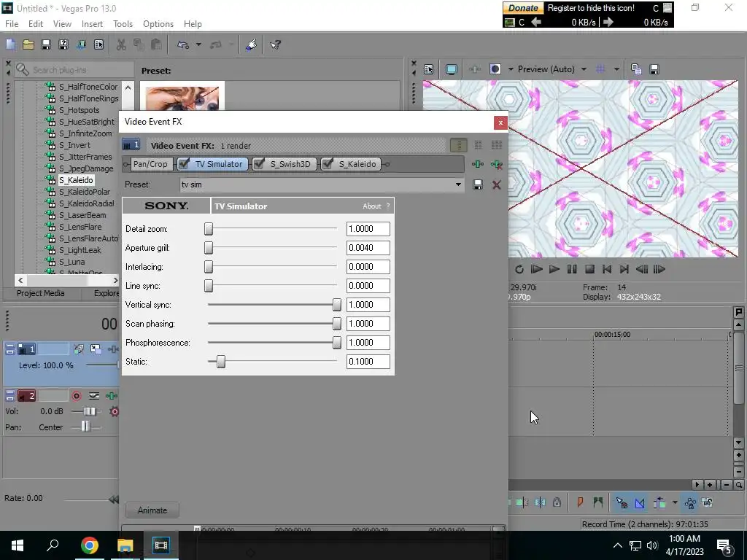This screenshot has width=747, height=560.
Task: Open Chrome from the taskbar
Action: [89, 545]
